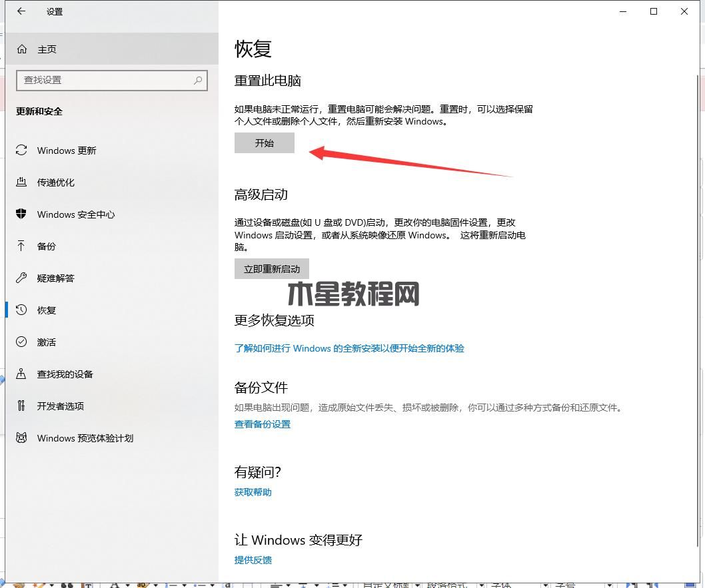
Task: Click the 立即重新启动 button
Action: tap(272, 268)
